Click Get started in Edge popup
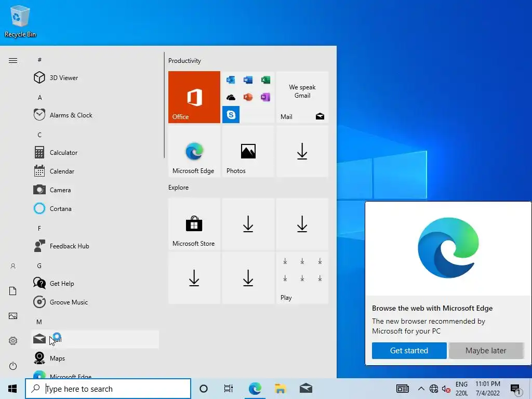 [x=409, y=351]
